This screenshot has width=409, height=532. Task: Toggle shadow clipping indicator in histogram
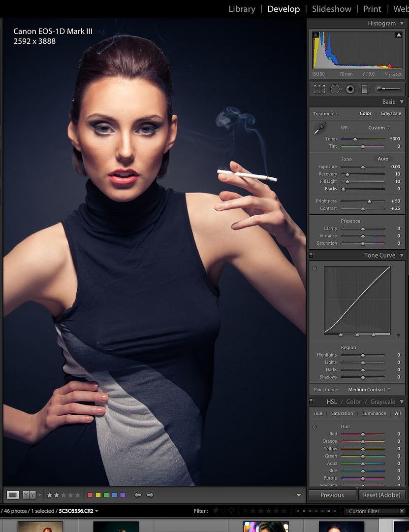pos(315,34)
